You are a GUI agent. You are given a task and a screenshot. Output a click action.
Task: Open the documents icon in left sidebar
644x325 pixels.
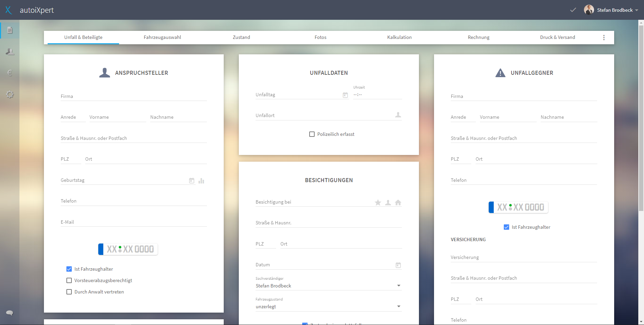(10, 31)
